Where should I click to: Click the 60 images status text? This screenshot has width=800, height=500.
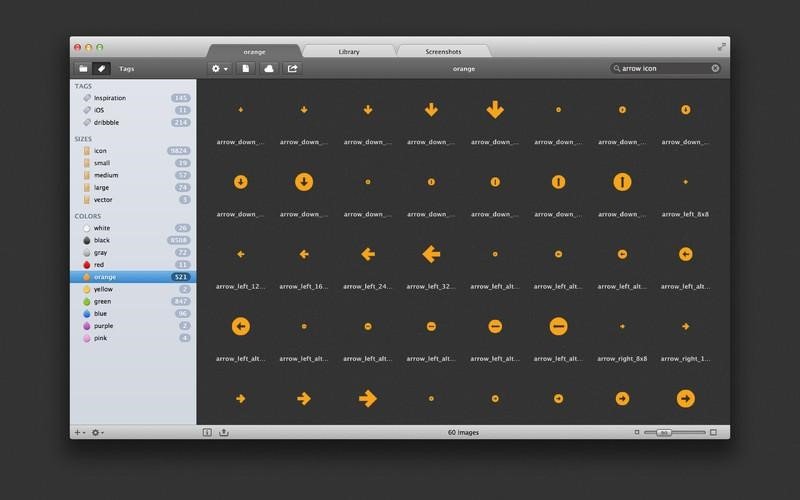coord(463,433)
